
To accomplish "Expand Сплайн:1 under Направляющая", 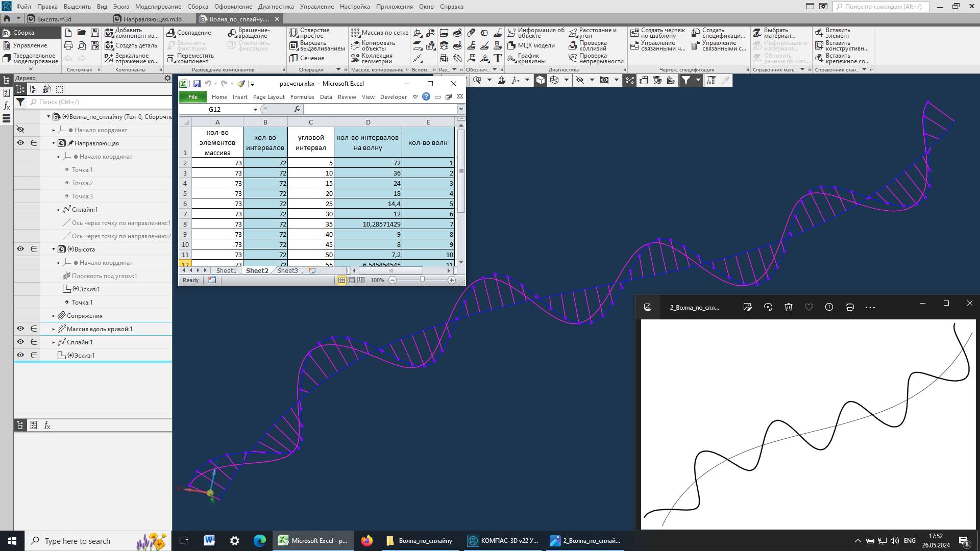I will [59, 210].
